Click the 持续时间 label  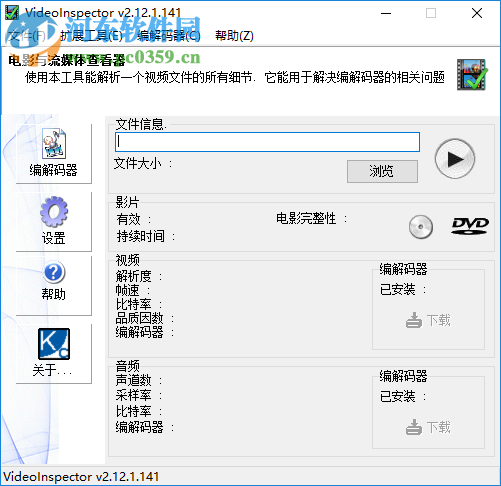(x=146, y=236)
